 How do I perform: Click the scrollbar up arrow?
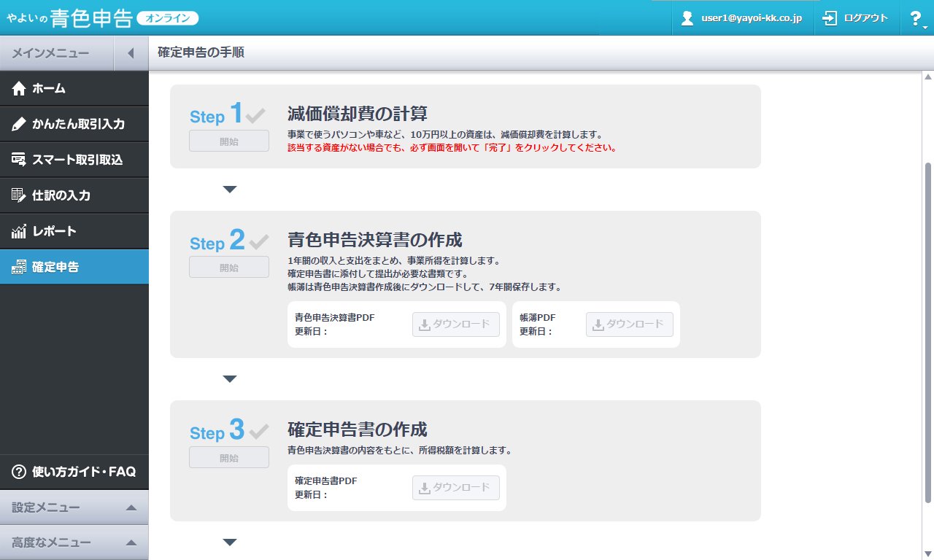click(x=928, y=77)
